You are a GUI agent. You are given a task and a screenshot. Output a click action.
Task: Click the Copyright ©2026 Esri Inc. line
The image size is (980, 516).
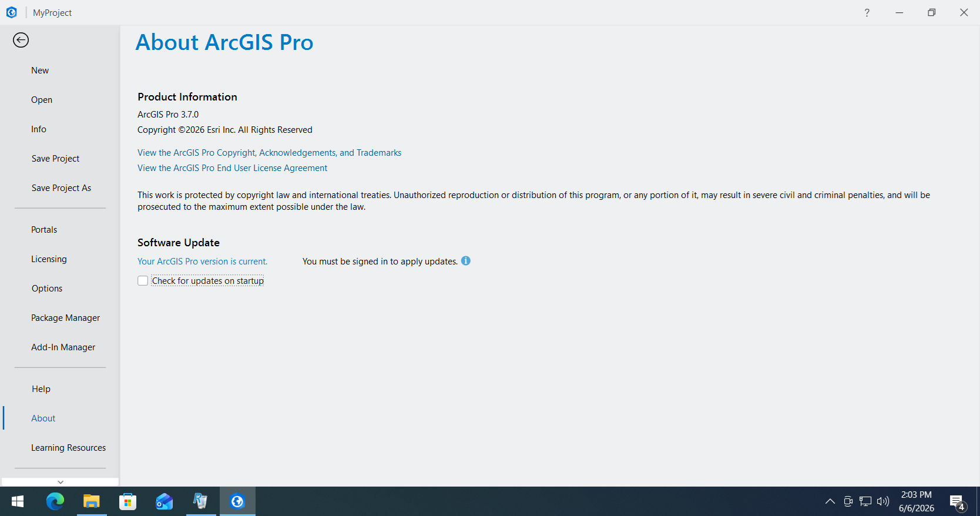click(225, 130)
